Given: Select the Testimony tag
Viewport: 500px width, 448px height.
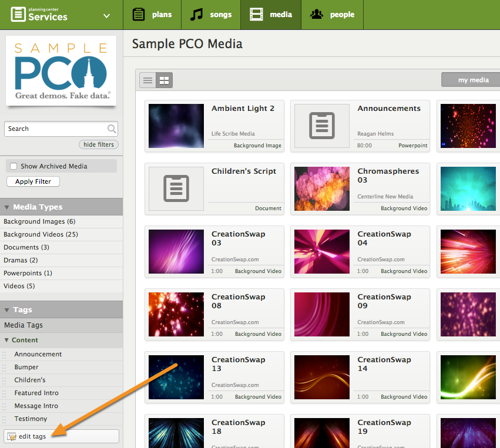Looking at the screenshot, I should click(x=31, y=419).
